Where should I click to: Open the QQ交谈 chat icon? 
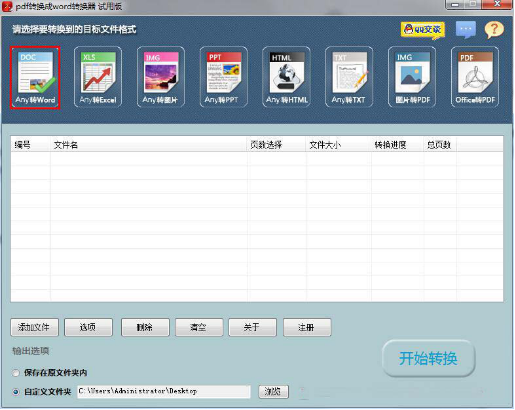(x=423, y=30)
